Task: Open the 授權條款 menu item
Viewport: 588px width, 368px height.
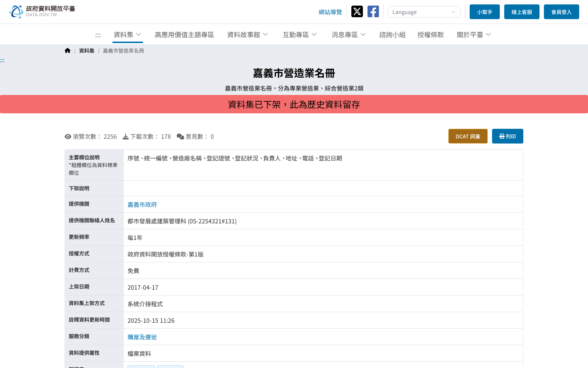Action: tap(431, 35)
